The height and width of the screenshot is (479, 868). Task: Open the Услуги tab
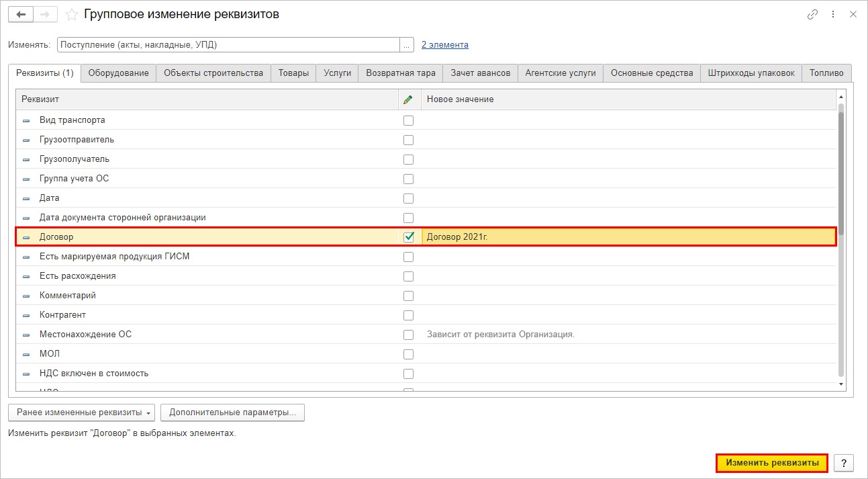click(x=337, y=73)
